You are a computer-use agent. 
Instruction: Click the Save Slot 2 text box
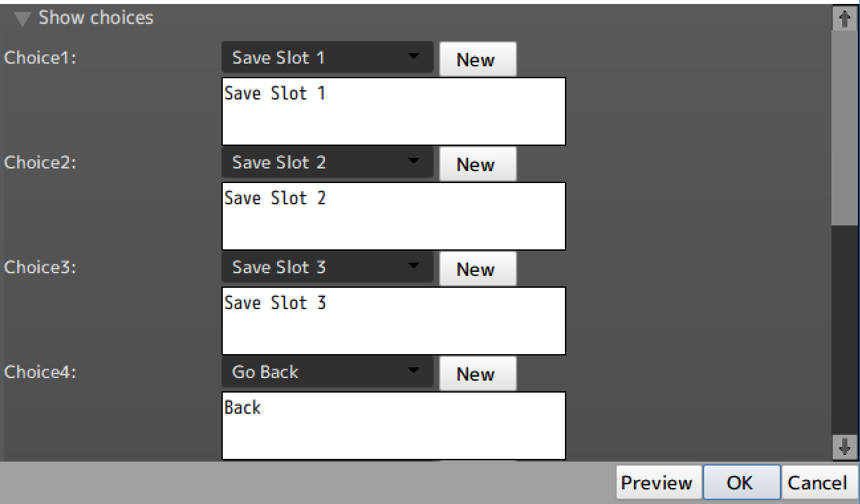coord(393,216)
